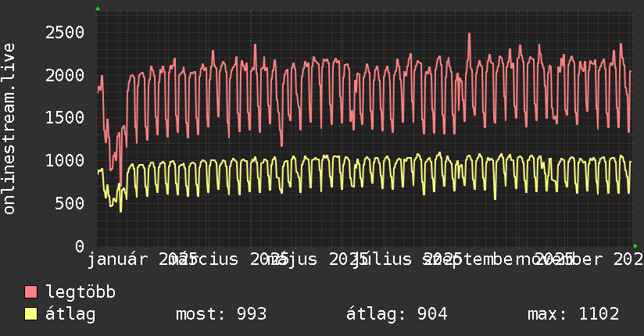Click the 'max: 1102' value
The image size is (644, 336).
point(573,314)
